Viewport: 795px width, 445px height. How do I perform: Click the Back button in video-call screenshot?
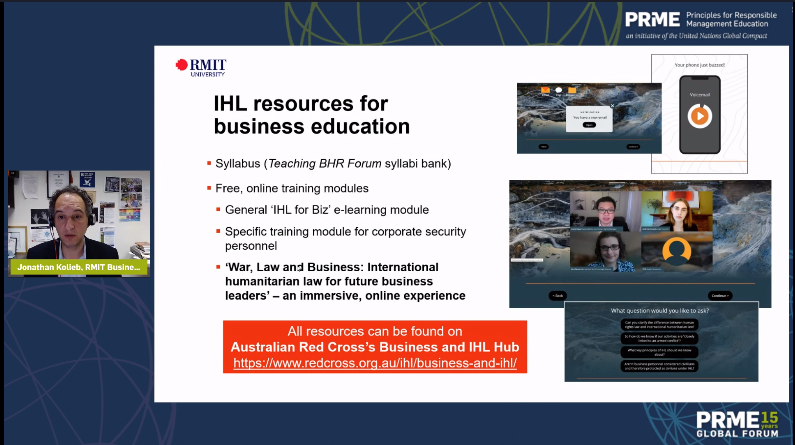[x=558, y=295]
